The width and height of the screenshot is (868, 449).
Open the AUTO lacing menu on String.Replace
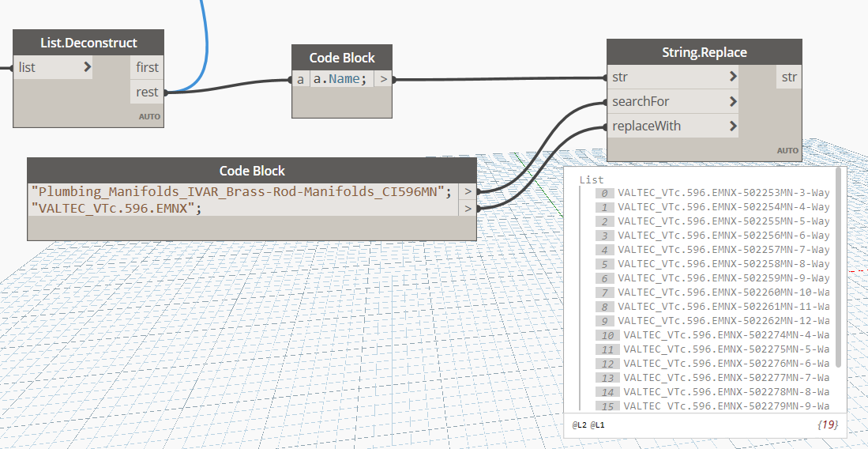coord(787,150)
